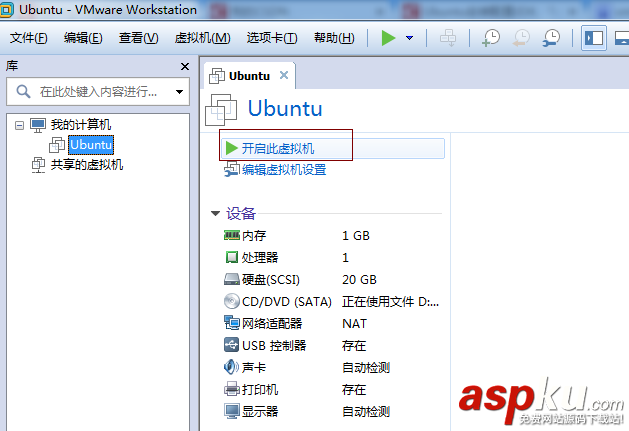
Task: Click the settings wrench icon beside 编辑虚拟机设置
Action: click(x=231, y=169)
